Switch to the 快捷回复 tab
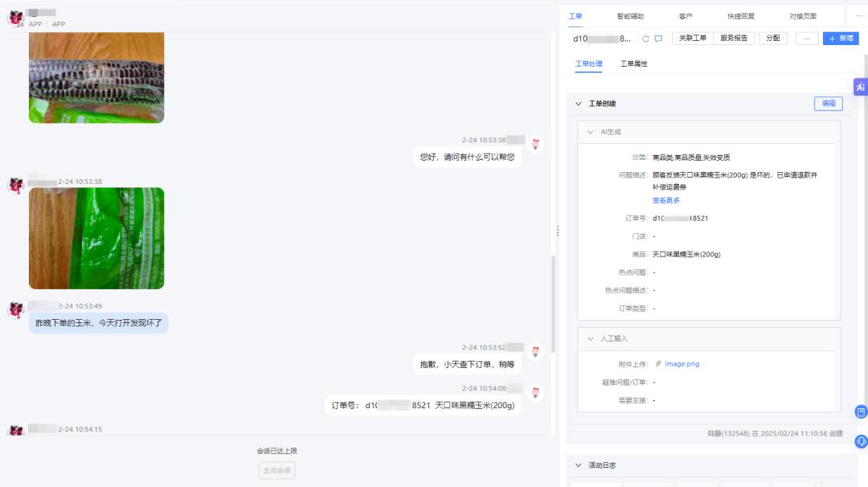Viewport: 868px width, 487px height. pos(740,16)
